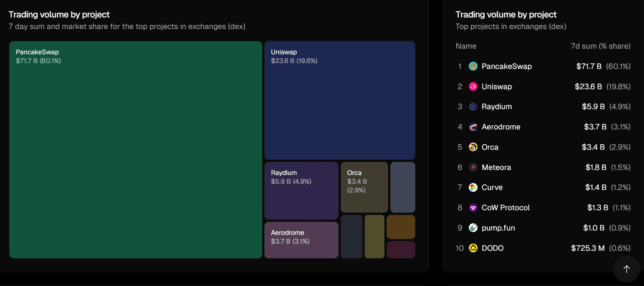Click the '$71.7 B' value in the table
The height and width of the screenshot is (286, 644).
pos(589,66)
